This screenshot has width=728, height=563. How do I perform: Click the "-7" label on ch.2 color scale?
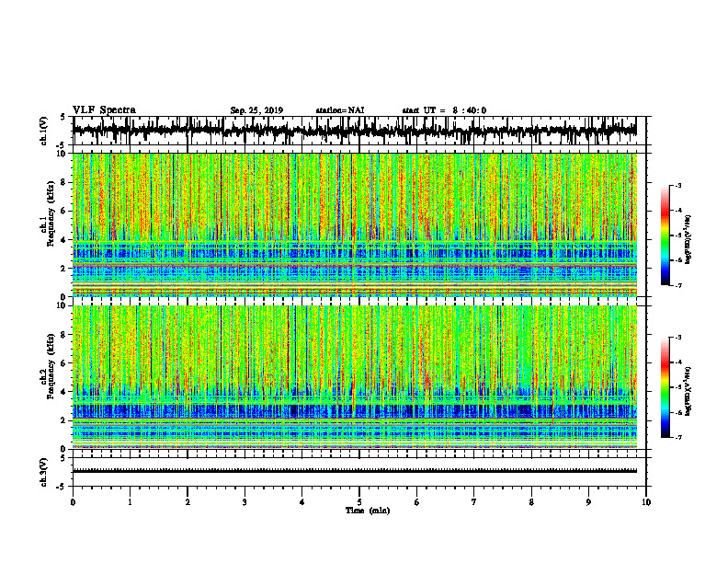click(x=677, y=437)
